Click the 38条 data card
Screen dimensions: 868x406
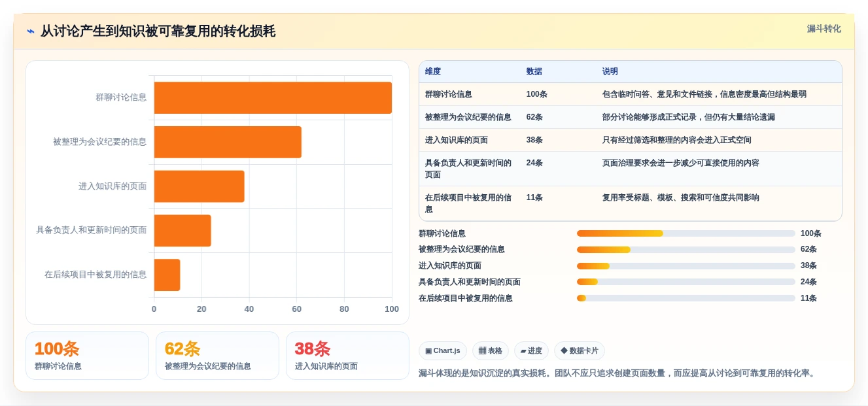[x=347, y=356]
